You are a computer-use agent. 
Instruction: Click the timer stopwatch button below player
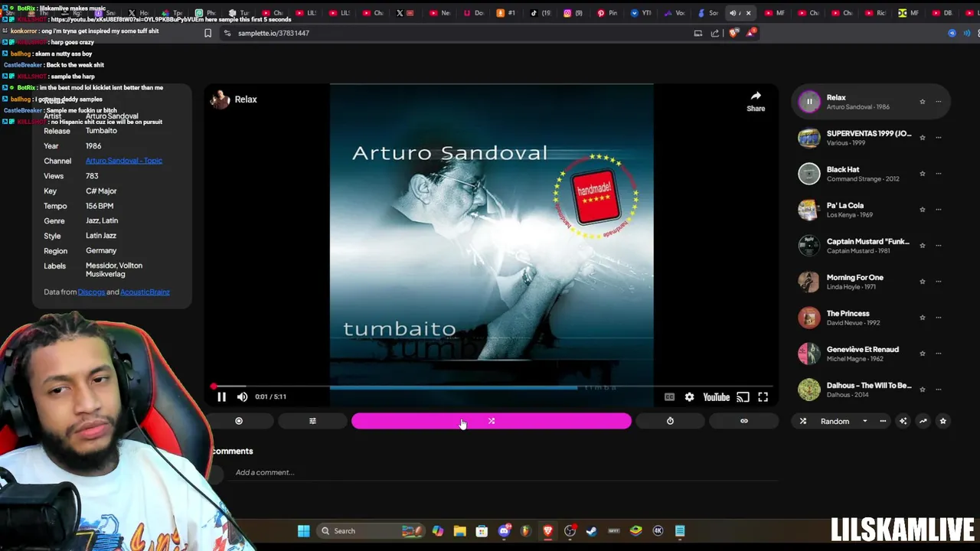coord(670,421)
